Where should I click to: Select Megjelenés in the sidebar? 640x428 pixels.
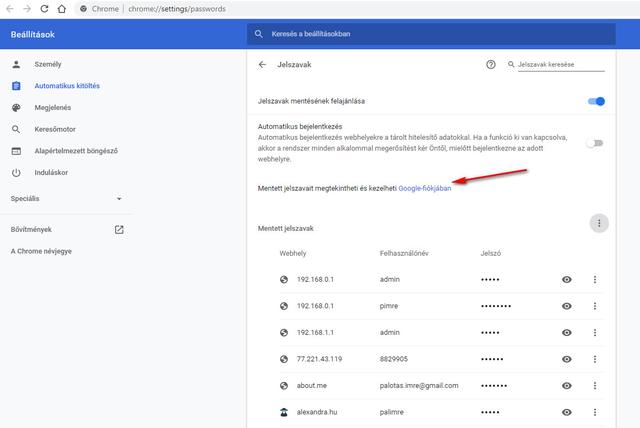(x=56, y=107)
